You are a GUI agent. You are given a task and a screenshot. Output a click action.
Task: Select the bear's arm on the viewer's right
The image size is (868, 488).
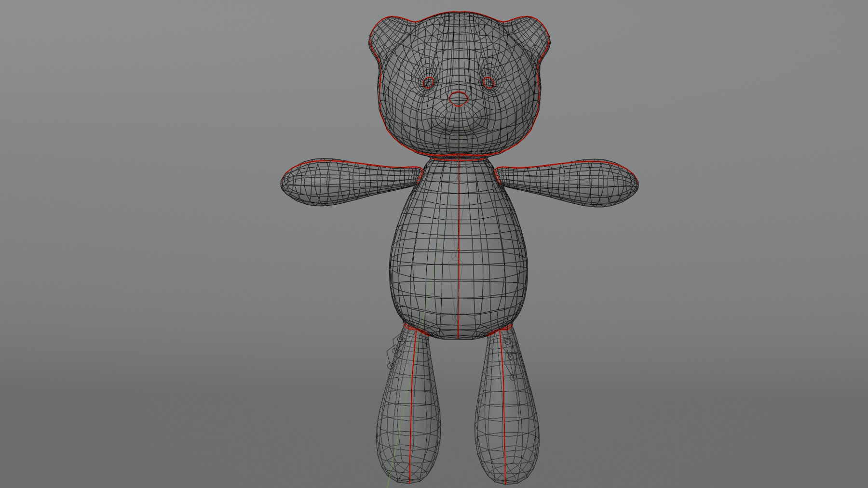pos(567,183)
